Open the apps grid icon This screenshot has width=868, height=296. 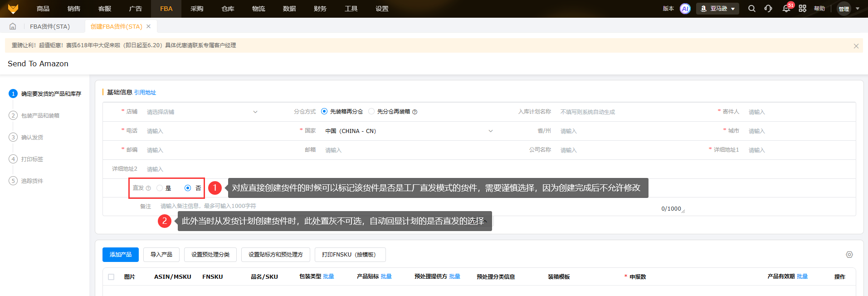coord(802,9)
